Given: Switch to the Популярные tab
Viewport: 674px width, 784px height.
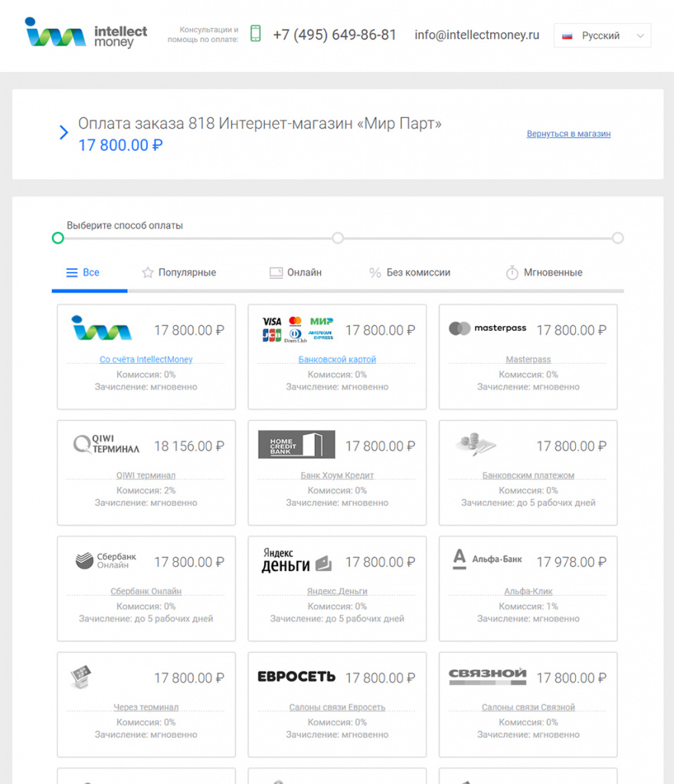Looking at the screenshot, I should point(179,273).
